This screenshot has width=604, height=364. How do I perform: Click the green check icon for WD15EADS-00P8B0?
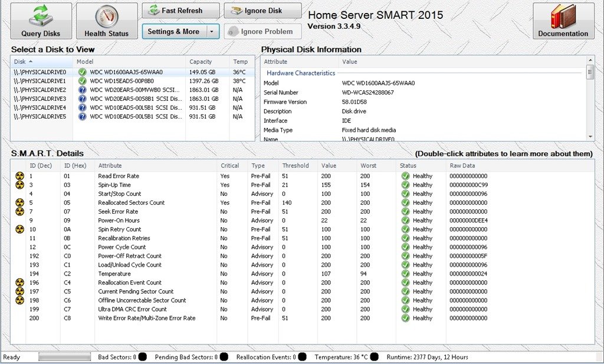[82, 81]
